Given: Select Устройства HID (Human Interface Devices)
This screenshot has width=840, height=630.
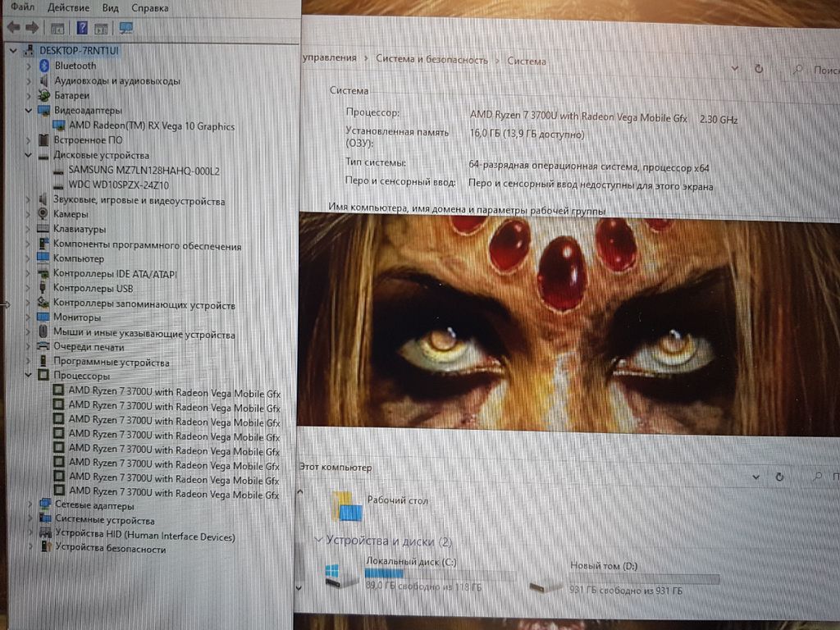Looking at the screenshot, I should [x=145, y=535].
